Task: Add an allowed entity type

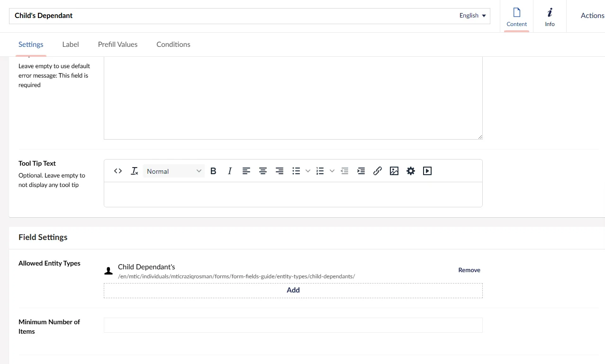Action: [x=293, y=290]
